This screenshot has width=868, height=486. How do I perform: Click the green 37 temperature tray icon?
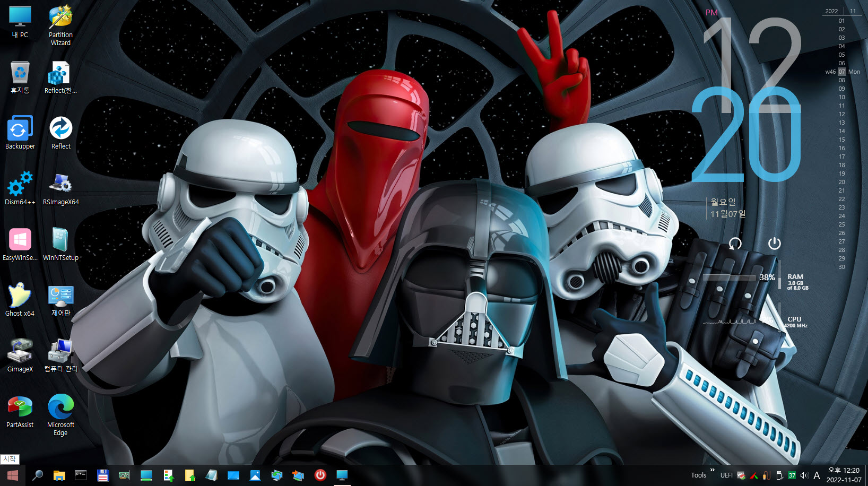(792, 475)
